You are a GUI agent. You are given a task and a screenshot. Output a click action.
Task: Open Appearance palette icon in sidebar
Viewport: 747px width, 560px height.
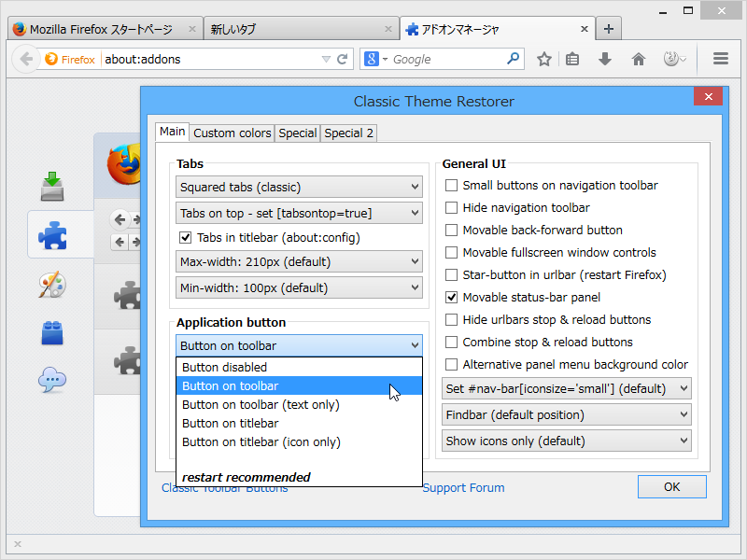pos(52,285)
